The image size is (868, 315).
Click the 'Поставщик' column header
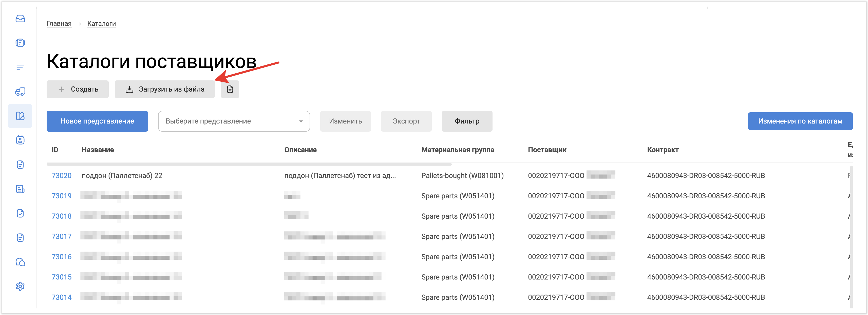pyautogui.click(x=547, y=150)
